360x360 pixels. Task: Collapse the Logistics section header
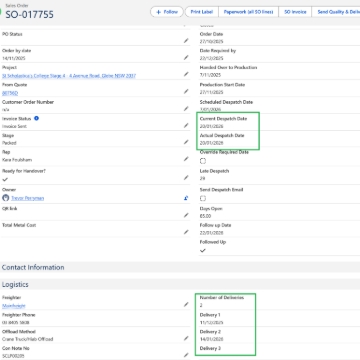[180, 284]
